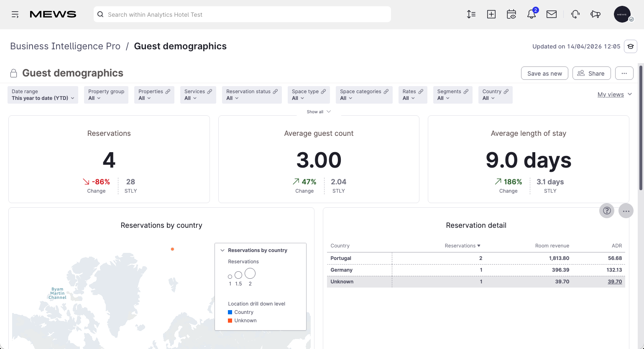
Task: Click the graduation cap learning icon
Action: 631,46
